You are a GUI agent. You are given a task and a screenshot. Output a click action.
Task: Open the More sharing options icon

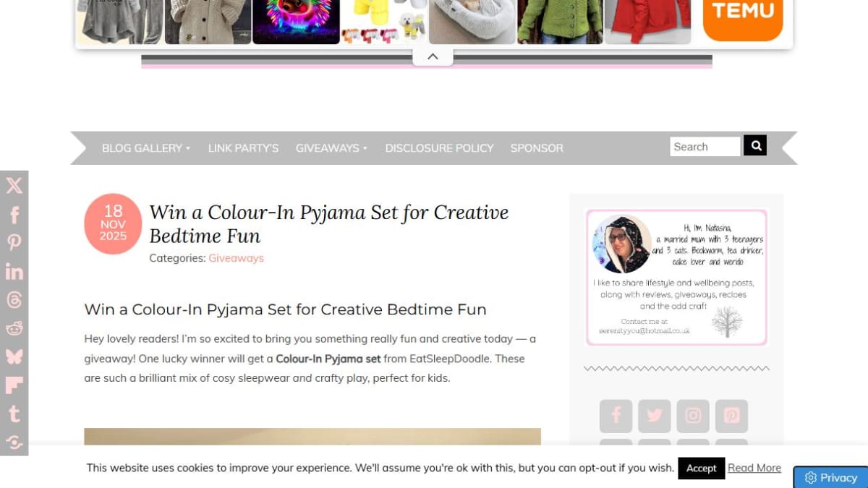14,442
